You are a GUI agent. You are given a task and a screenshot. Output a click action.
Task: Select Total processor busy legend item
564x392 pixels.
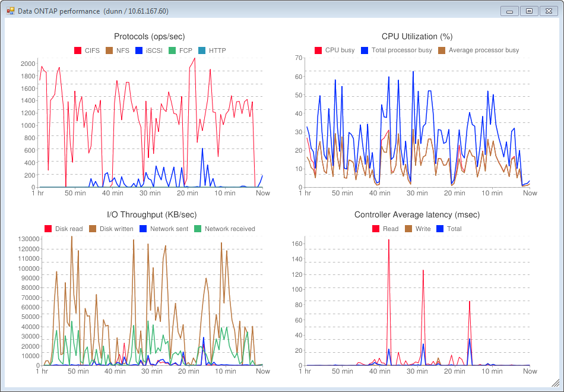[401, 50]
